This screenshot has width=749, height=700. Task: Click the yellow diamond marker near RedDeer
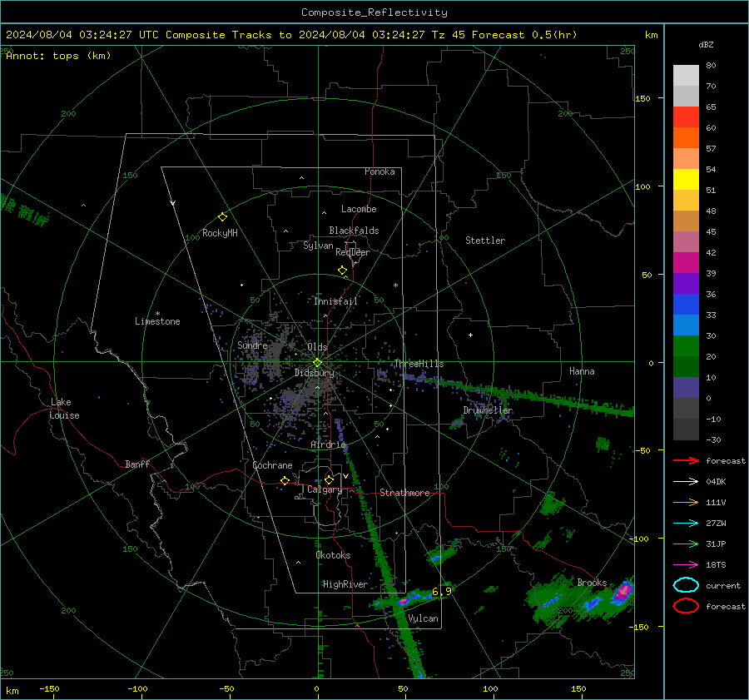point(342,271)
